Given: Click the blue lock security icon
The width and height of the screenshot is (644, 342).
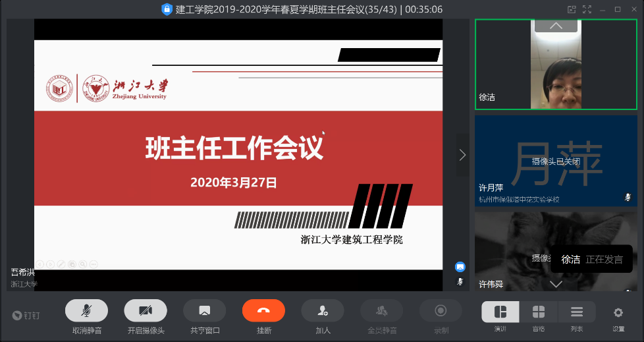Looking at the screenshot, I should (x=167, y=9).
